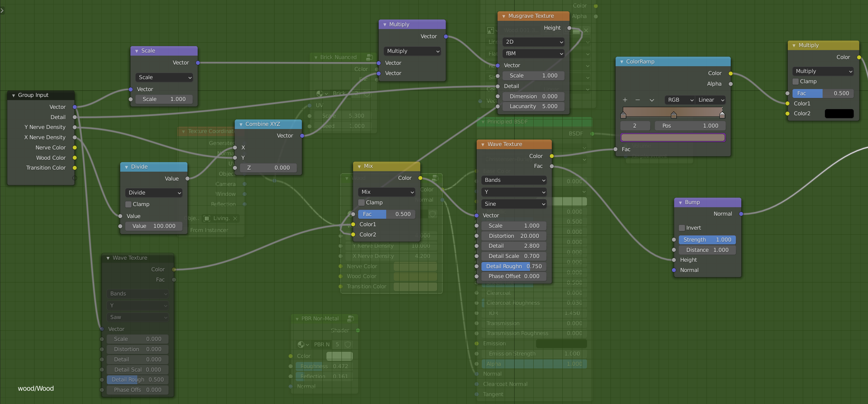
Task: Click Divide node Value output socket
Action: (187, 178)
